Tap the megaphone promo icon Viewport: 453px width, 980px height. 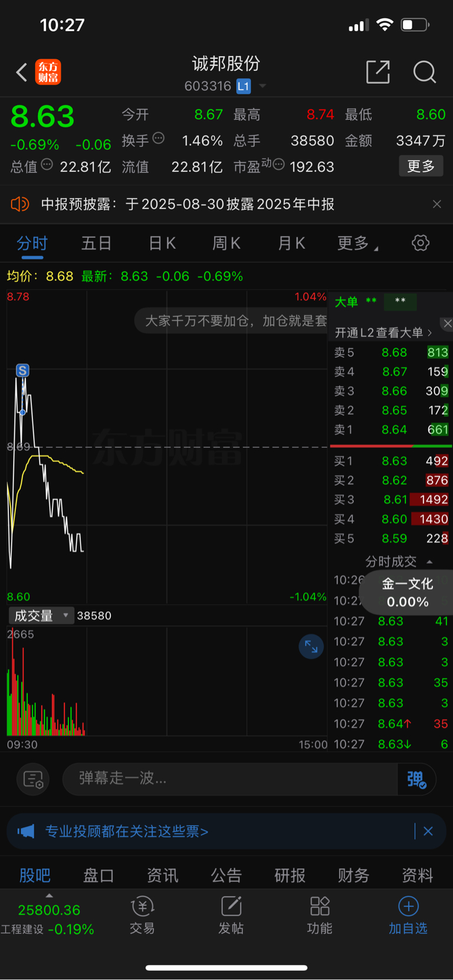click(x=26, y=831)
